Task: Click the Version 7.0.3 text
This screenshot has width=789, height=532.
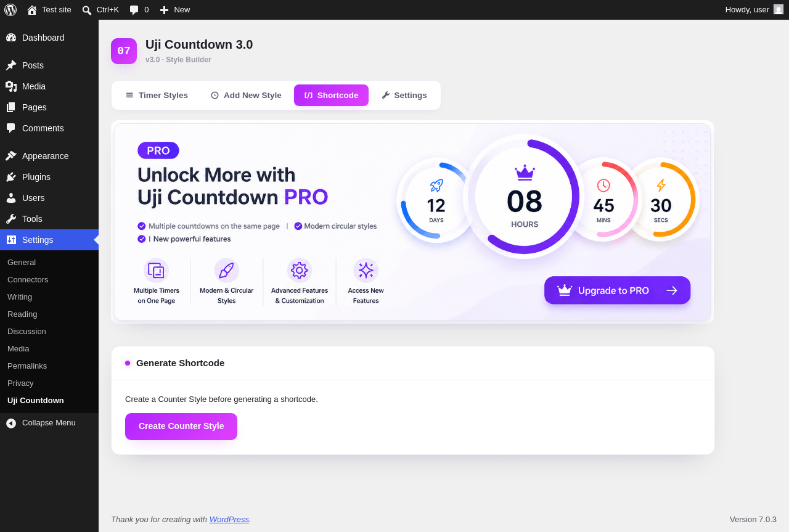Action: 753,520
